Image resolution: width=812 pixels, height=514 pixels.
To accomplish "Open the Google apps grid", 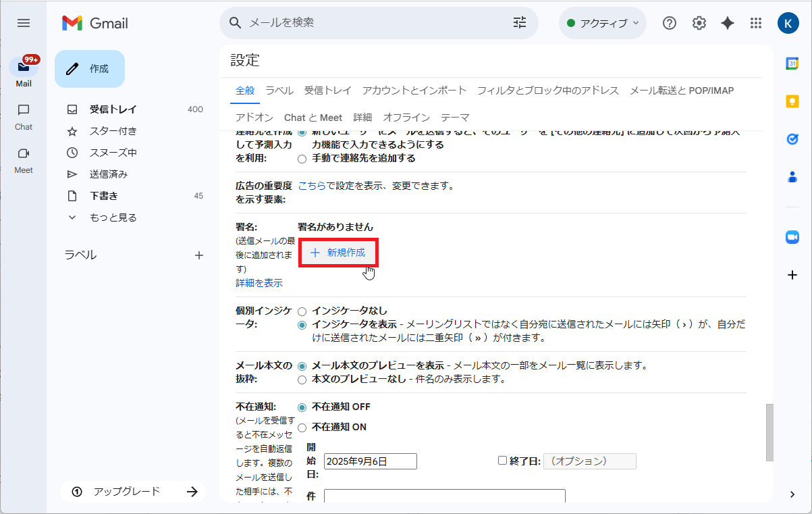I will tap(755, 22).
